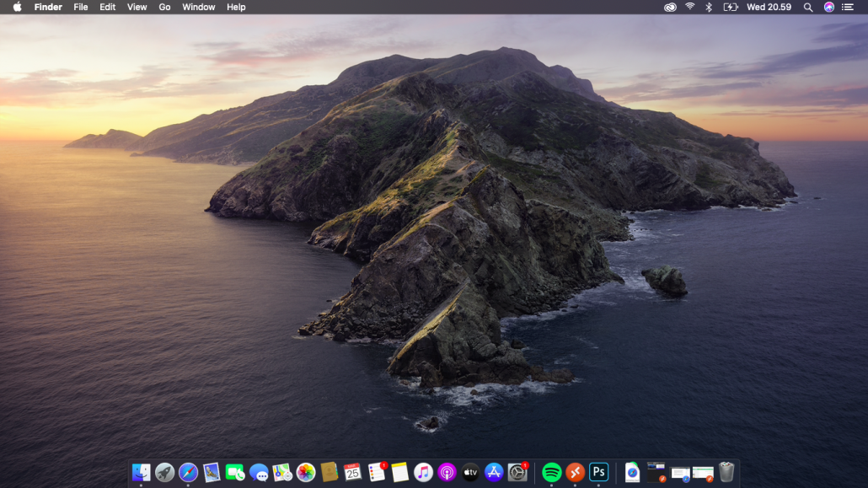Launch Photos app from the dock

click(306, 472)
